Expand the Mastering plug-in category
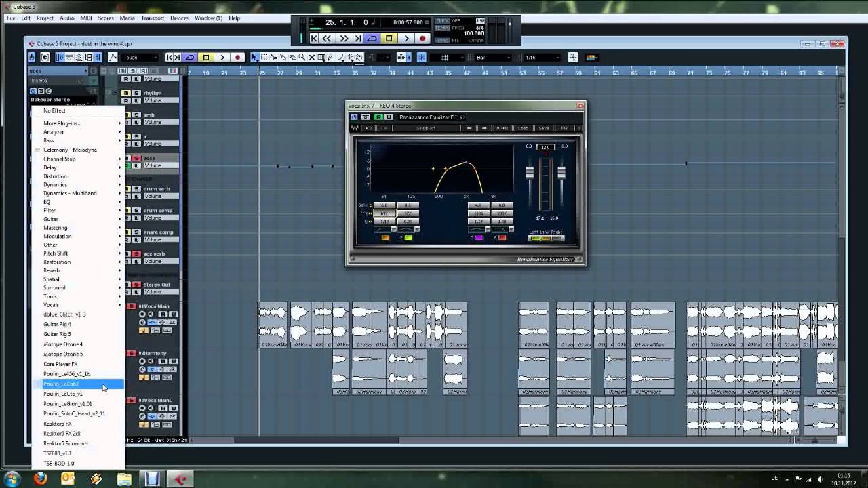This screenshot has width=868, height=488. pyautogui.click(x=77, y=228)
